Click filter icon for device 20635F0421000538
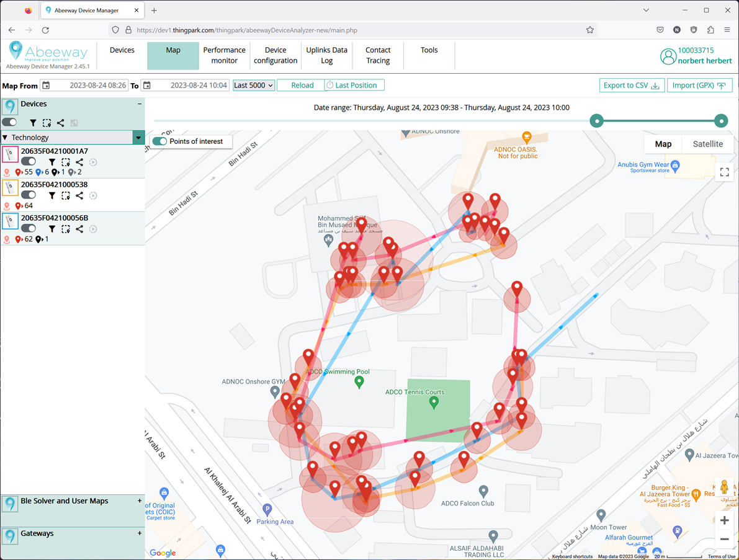The image size is (739, 560). [52, 195]
